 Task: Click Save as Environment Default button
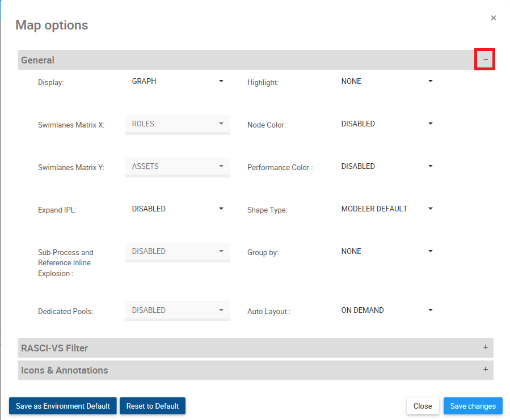point(63,406)
